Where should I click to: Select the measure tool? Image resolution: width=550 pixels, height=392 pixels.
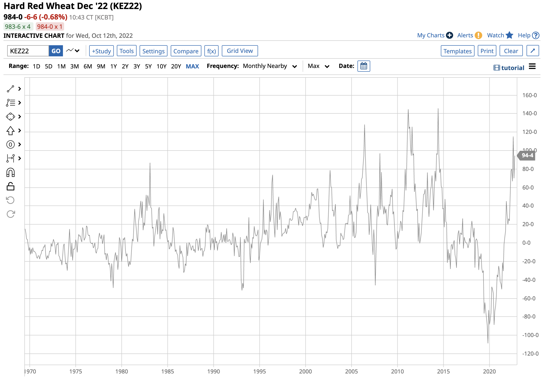[x=10, y=158]
